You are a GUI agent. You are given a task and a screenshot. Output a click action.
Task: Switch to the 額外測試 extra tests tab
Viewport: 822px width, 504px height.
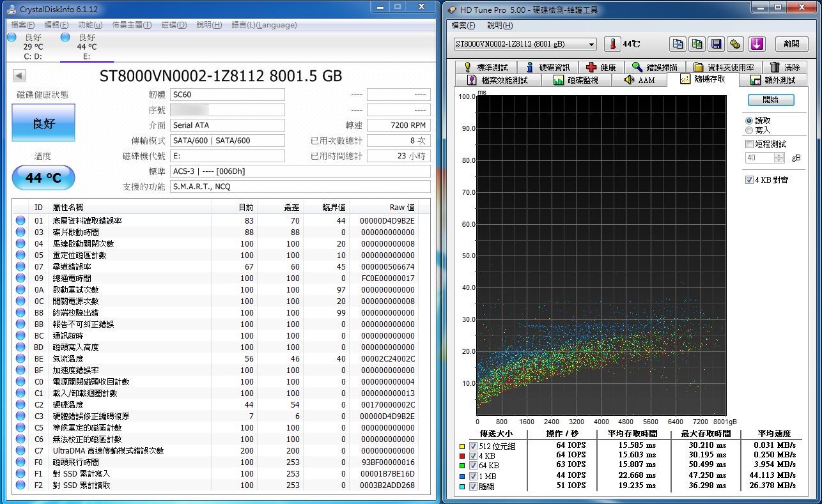point(772,80)
